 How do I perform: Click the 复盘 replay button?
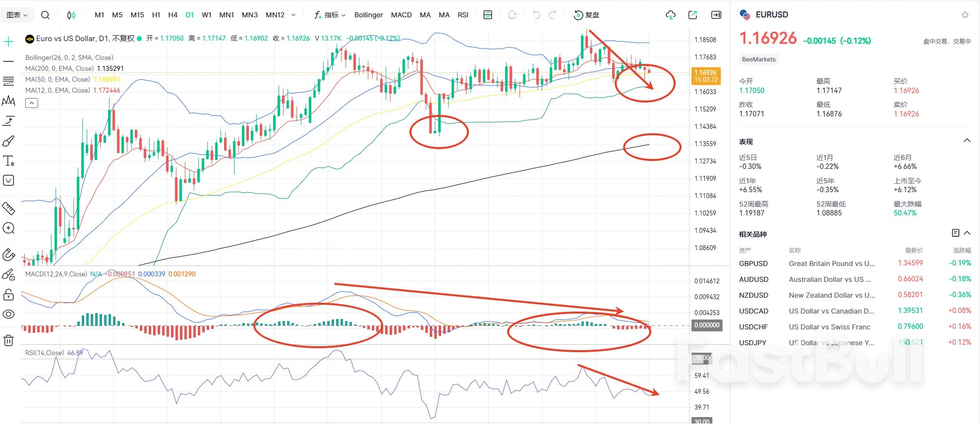click(x=586, y=15)
